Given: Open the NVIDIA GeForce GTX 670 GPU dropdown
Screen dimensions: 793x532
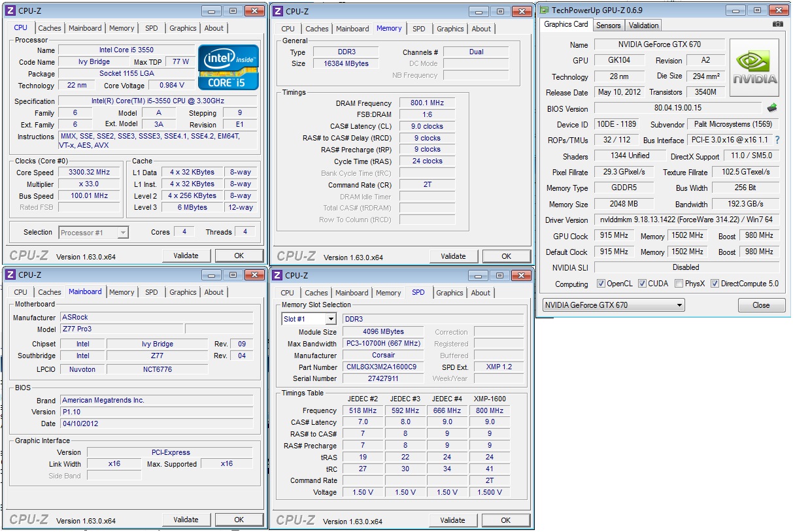Looking at the screenshot, I should pos(614,305).
